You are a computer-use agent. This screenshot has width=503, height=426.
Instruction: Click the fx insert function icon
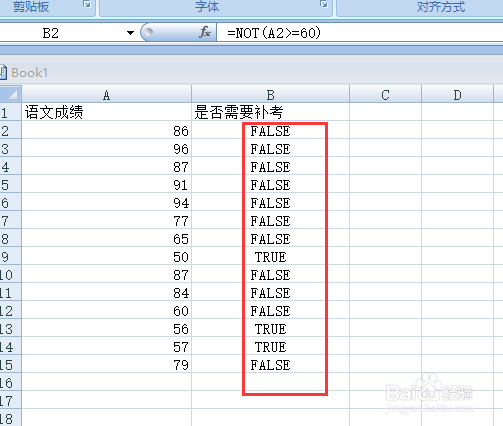(205, 32)
